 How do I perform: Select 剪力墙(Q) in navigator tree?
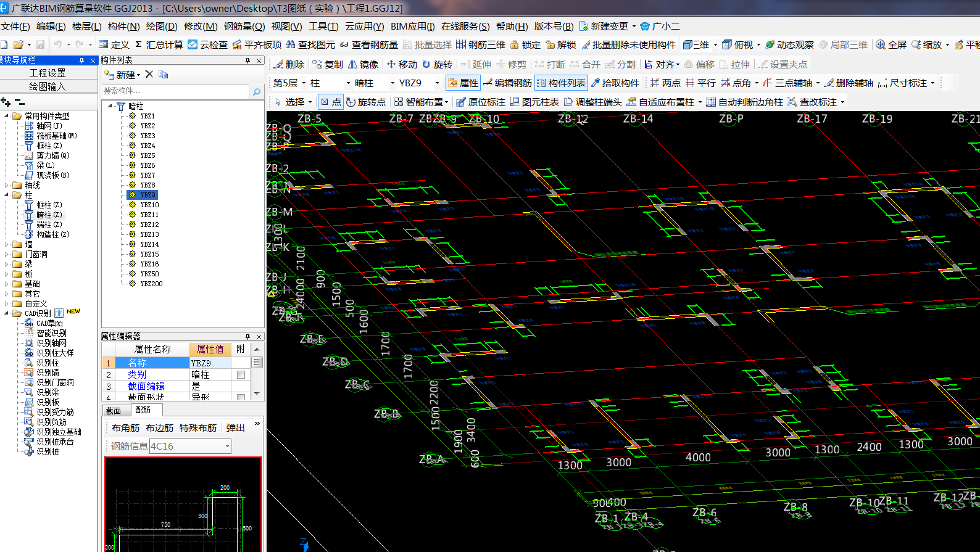pyautogui.click(x=53, y=155)
